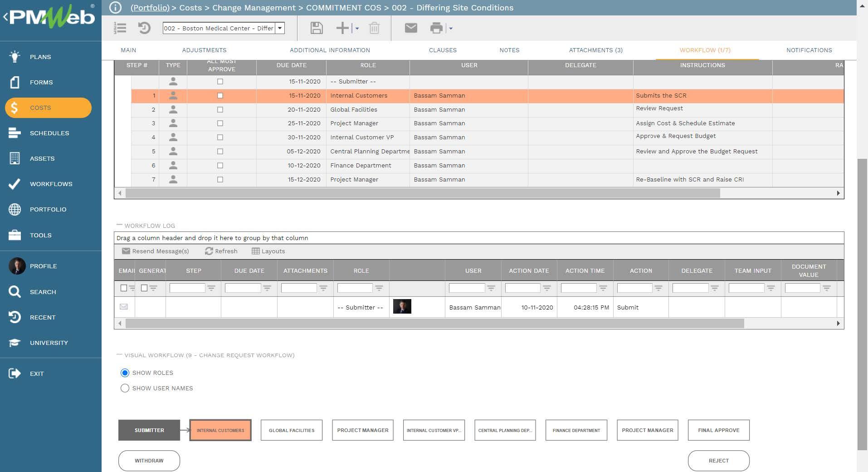Select Costs in the sidebar
This screenshot has width=868, height=472.
click(x=48, y=108)
